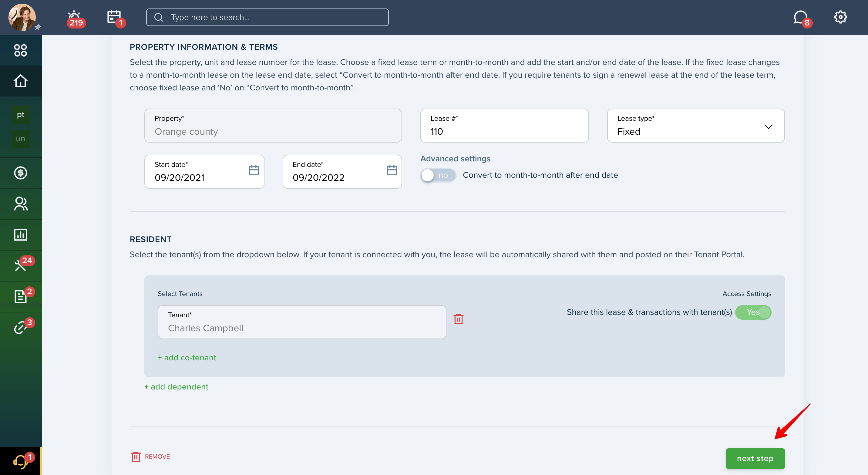The height and width of the screenshot is (475, 868).
Task: Open the dollar accounting icon in sidebar
Action: pos(21,173)
